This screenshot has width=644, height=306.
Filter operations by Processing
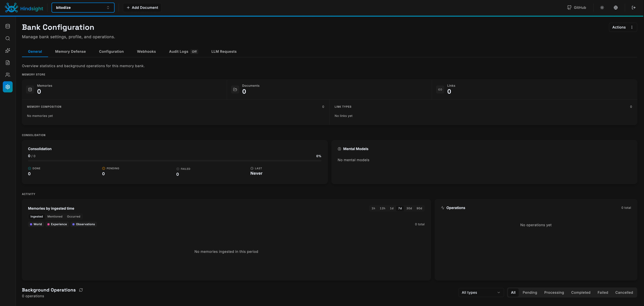pyautogui.click(x=554, y=292)
